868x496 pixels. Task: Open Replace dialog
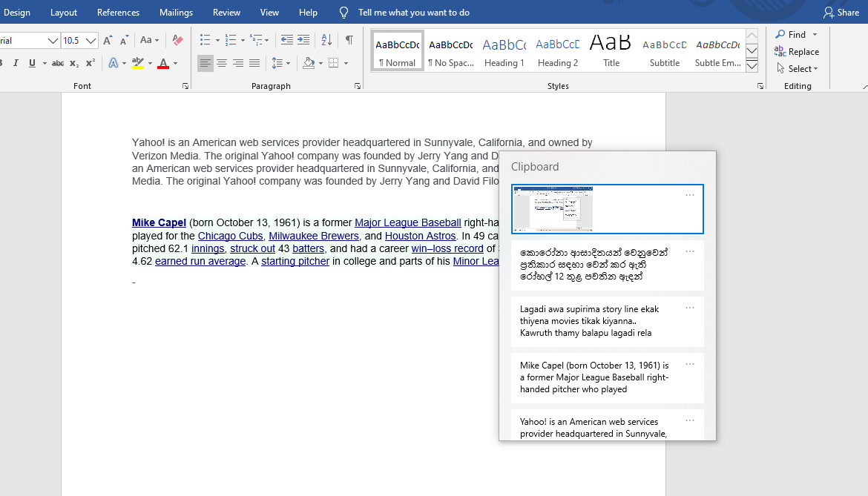[x=797, y=51]
